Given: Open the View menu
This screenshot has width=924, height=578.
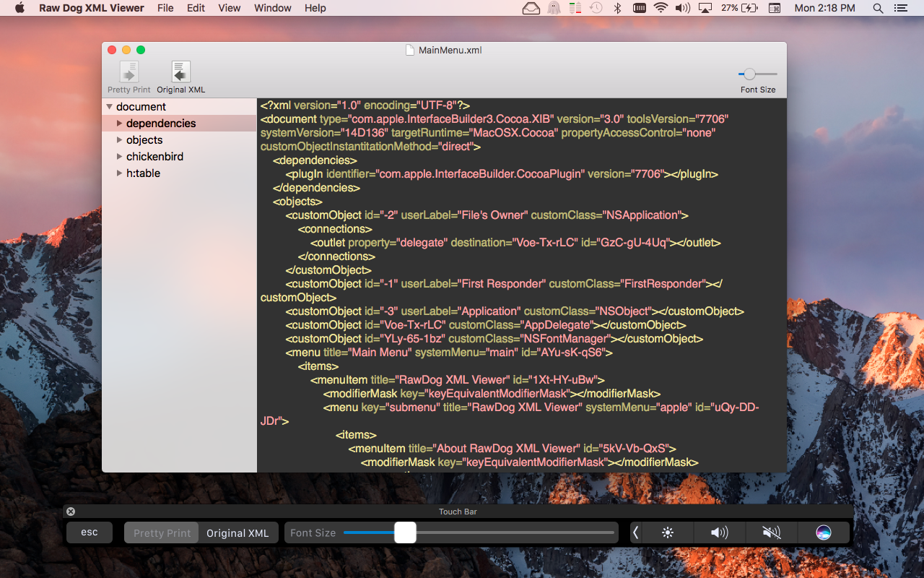Looking at the screenshot, I should click(230, 8).
